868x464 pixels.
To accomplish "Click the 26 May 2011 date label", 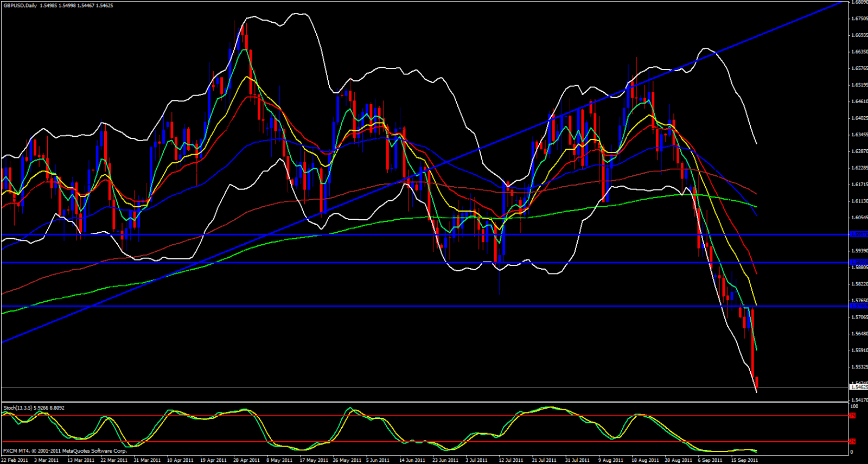I will pyautogui.click(x=347, y=460).
